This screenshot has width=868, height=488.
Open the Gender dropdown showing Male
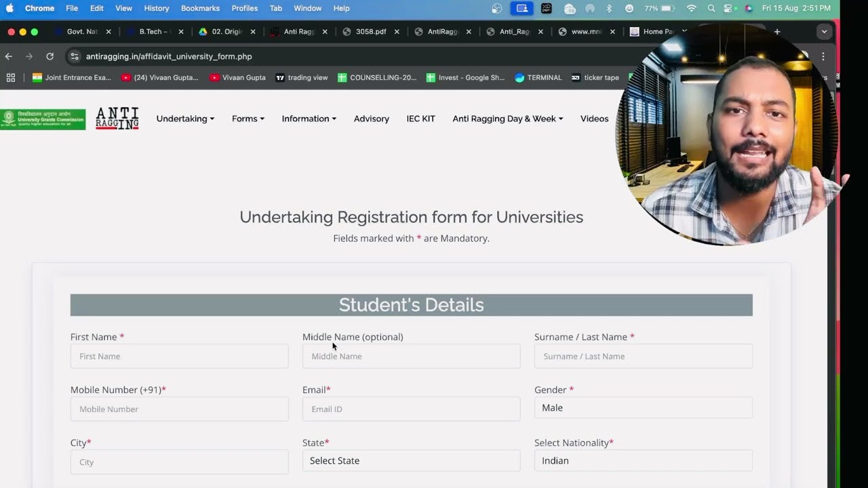644,407
